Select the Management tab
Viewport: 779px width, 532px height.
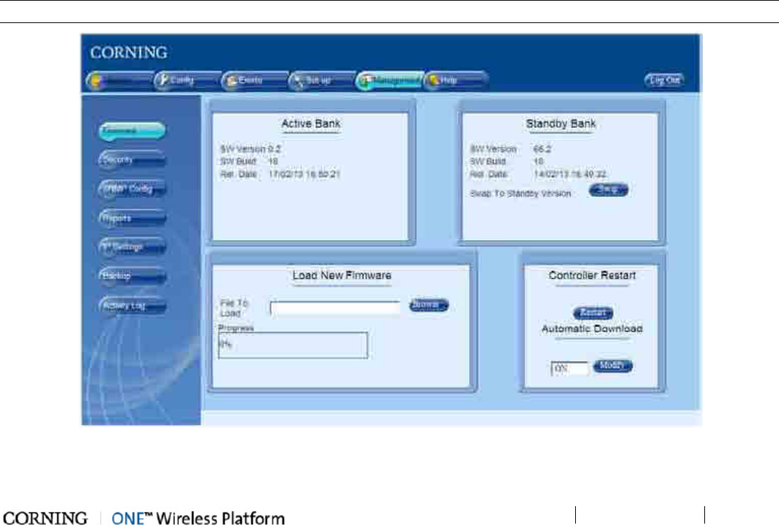[389, 80]
